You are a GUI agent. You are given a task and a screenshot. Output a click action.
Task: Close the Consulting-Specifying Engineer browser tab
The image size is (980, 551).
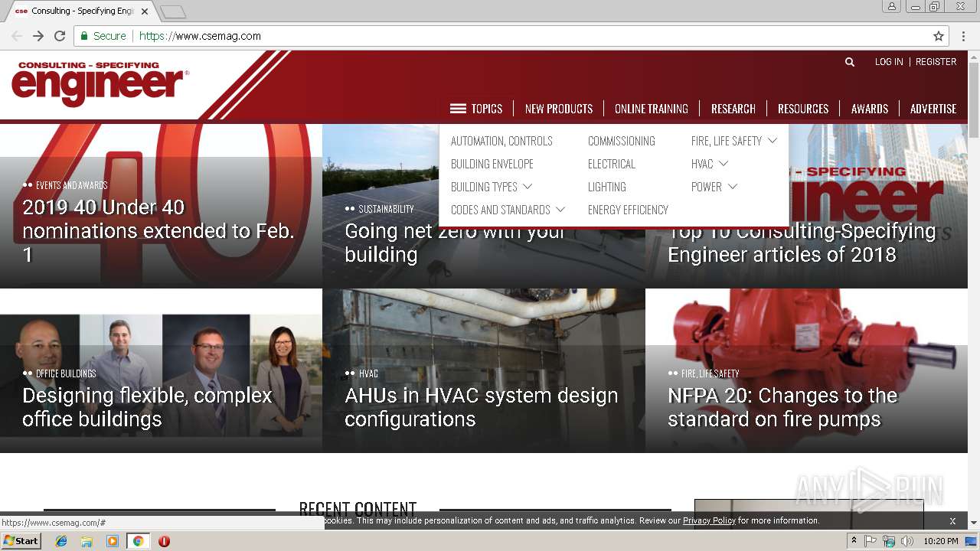point(145,11)
